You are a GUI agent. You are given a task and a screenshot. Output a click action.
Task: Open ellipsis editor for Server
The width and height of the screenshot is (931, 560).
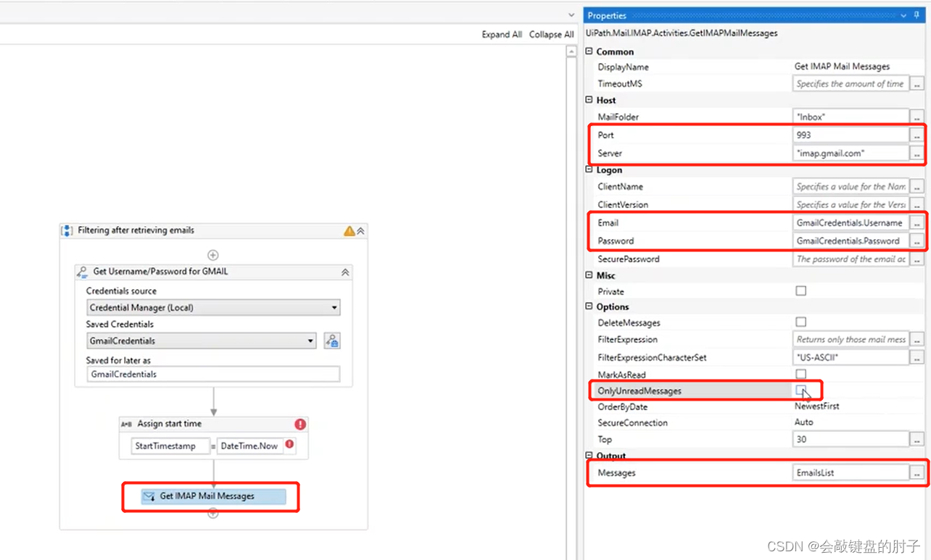point(917,153)
